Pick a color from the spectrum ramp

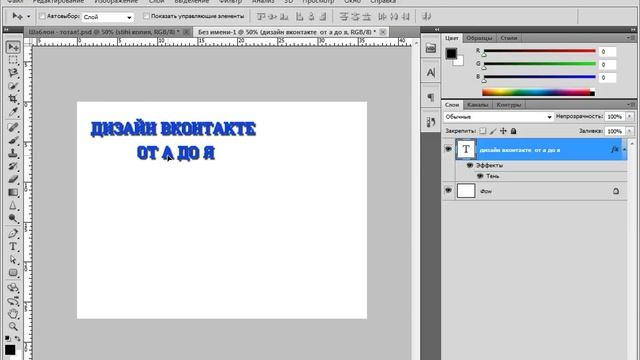(538, 92)
